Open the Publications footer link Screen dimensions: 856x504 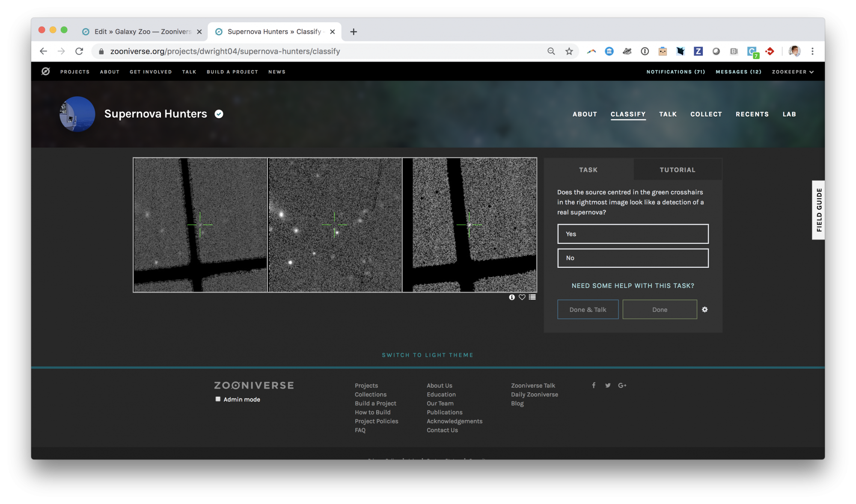[x=444, y=412]
